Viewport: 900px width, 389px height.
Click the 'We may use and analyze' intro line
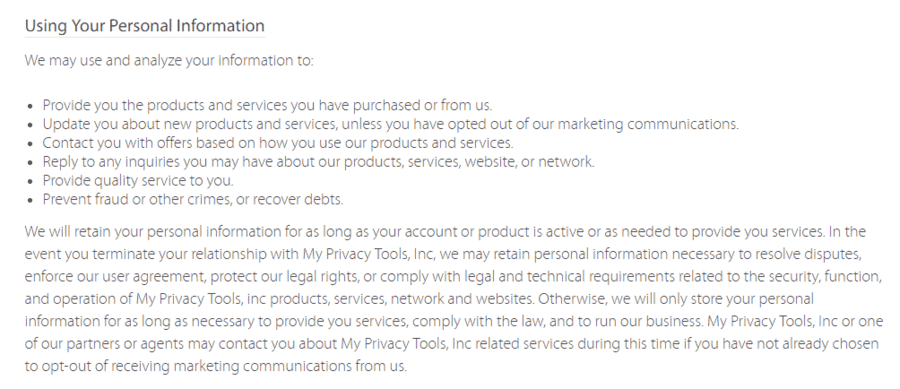169,61
